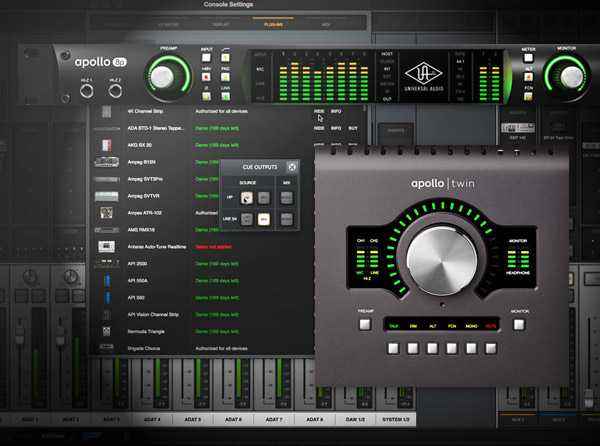Select the Ampeg B15N plug-in icon

(106, 162)
